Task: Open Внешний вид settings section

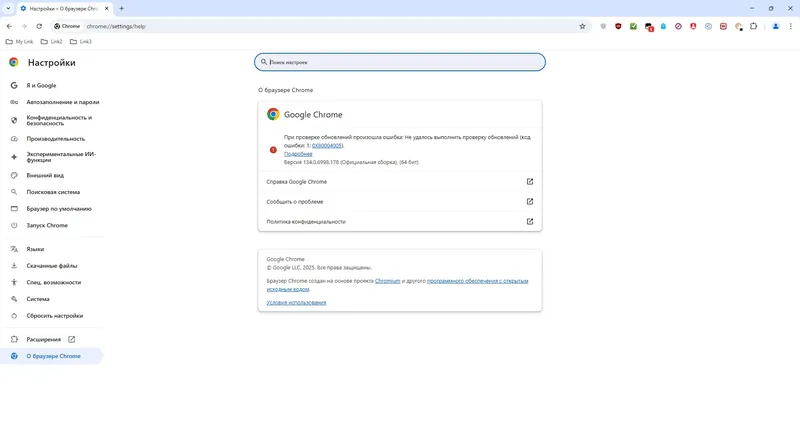Action: coord(45,175)
